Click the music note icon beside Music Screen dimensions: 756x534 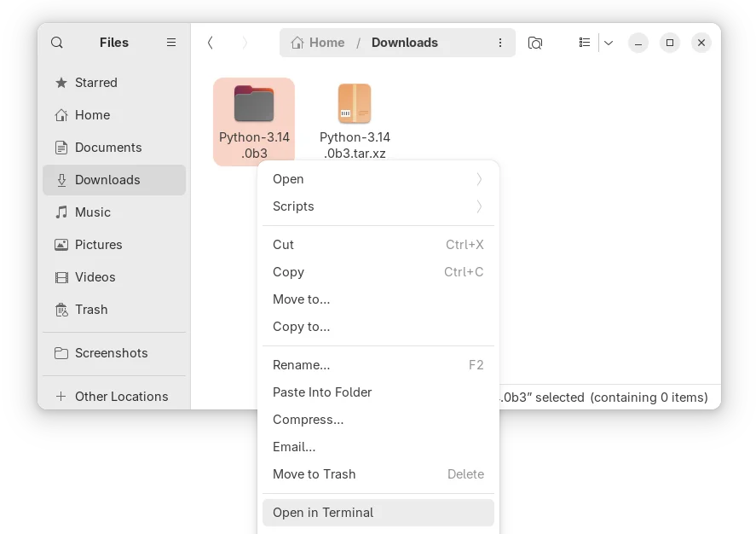coord(61,212)
